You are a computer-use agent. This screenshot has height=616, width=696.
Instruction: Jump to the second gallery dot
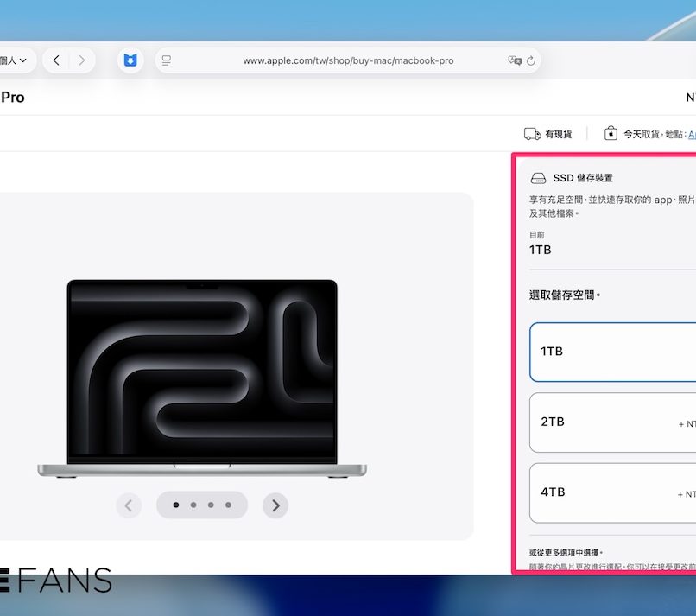[x=193, y=505]
